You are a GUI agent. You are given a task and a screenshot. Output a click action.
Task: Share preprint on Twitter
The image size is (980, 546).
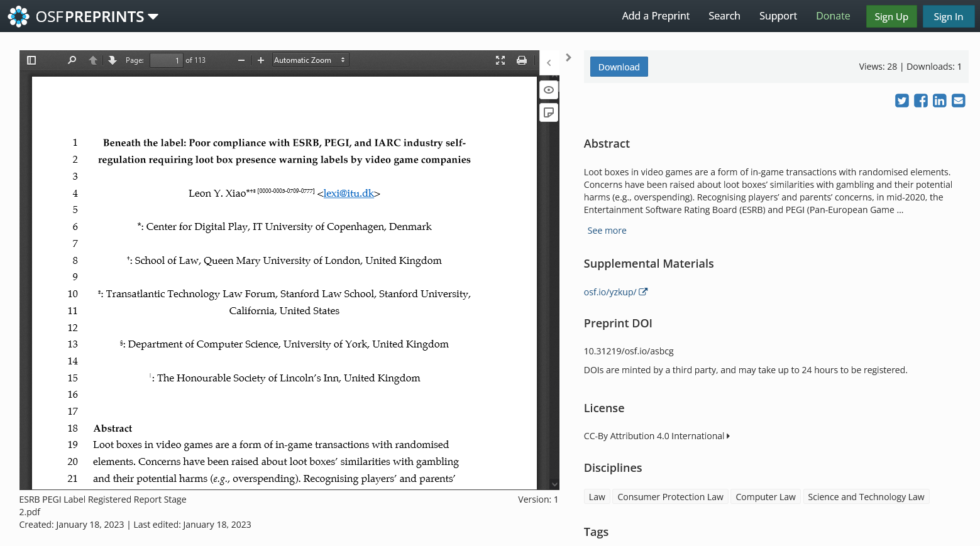902,101
